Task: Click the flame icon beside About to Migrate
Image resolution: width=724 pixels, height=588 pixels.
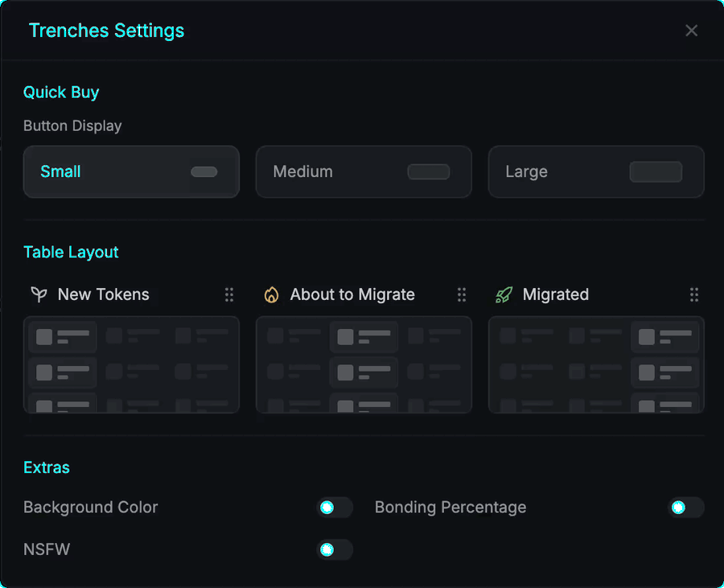Action: (x=272, y=294)
